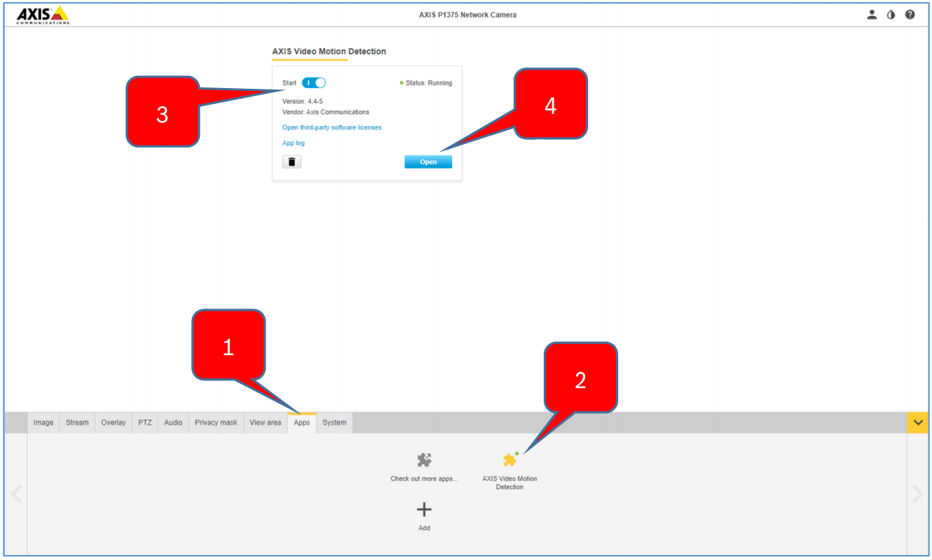
Task: Click the AXIS Video Motion Detection heading
Action: [x=329, y=52]
